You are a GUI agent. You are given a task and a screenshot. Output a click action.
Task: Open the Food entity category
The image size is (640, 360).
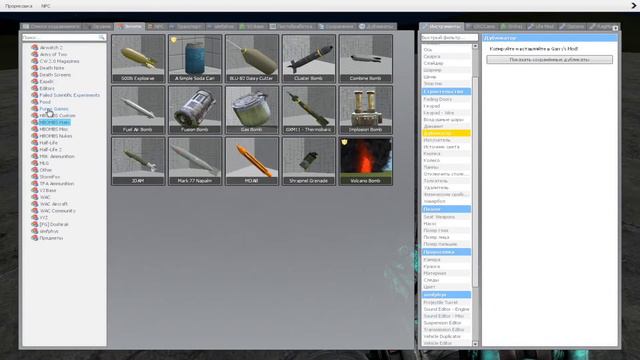click(45, 102)
